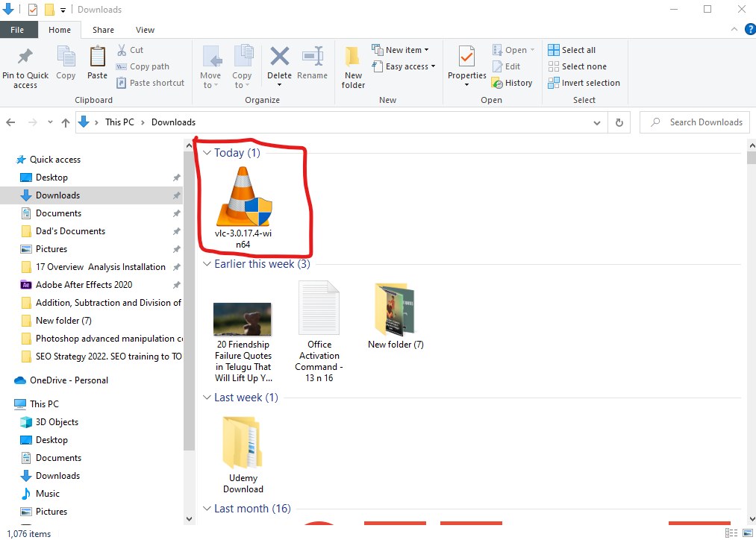Collapse the Last month (16) group

207,509
